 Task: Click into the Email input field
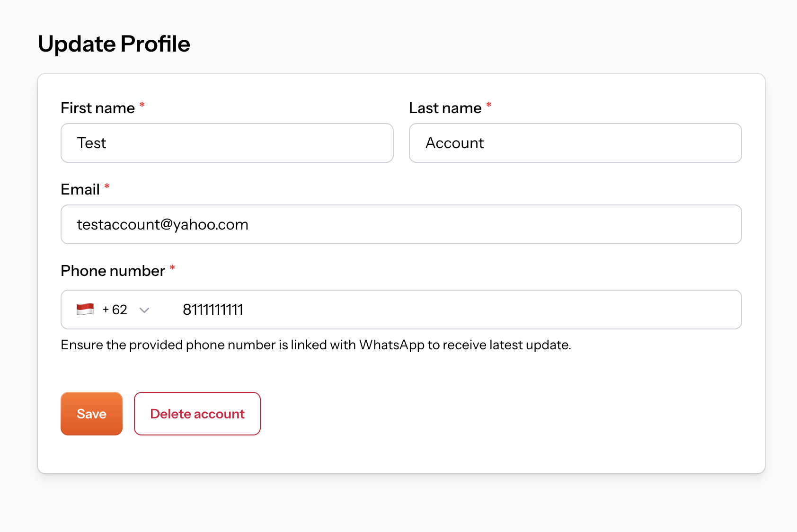[x=401, y=224]
